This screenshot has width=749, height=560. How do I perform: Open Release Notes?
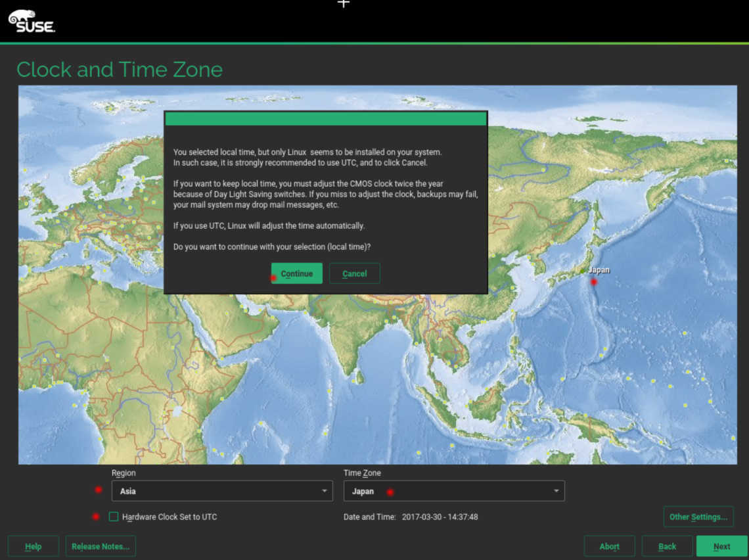click(x=101, y=546)
